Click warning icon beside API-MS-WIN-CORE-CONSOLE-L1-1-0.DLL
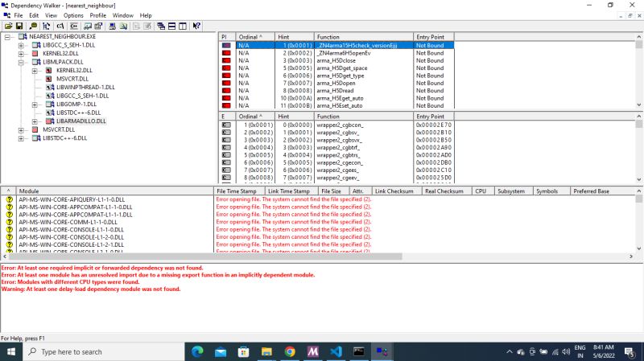This screenshot has height=361, width=644. (x=9, y=230)
